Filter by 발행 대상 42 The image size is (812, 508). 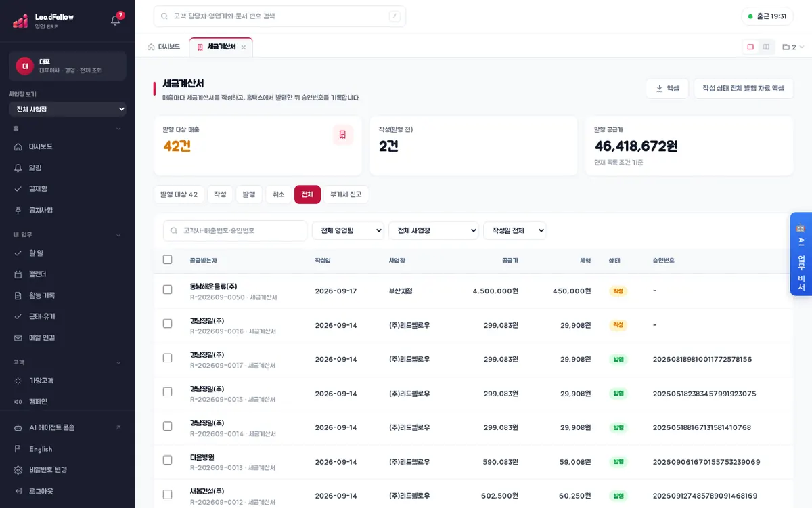coord(179,194)
